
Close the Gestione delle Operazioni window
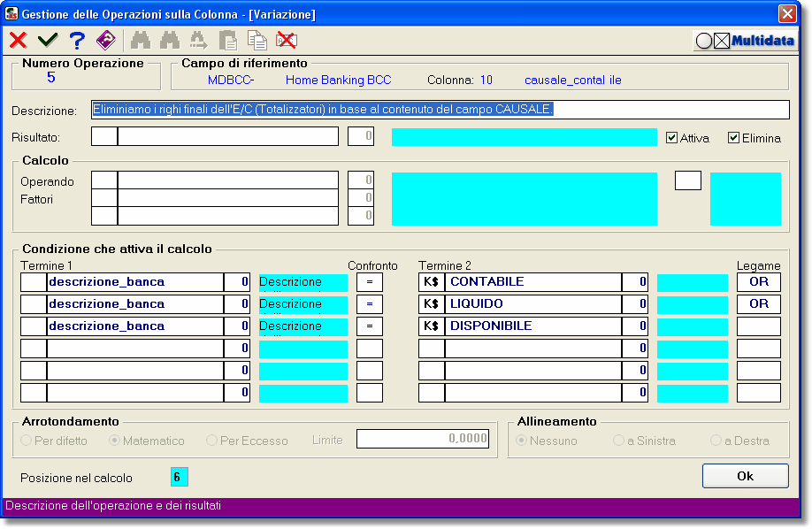[x=787, y=13]
